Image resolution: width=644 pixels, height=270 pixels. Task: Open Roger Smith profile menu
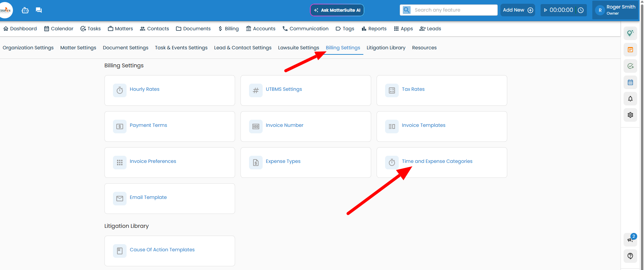coord(616,10)
